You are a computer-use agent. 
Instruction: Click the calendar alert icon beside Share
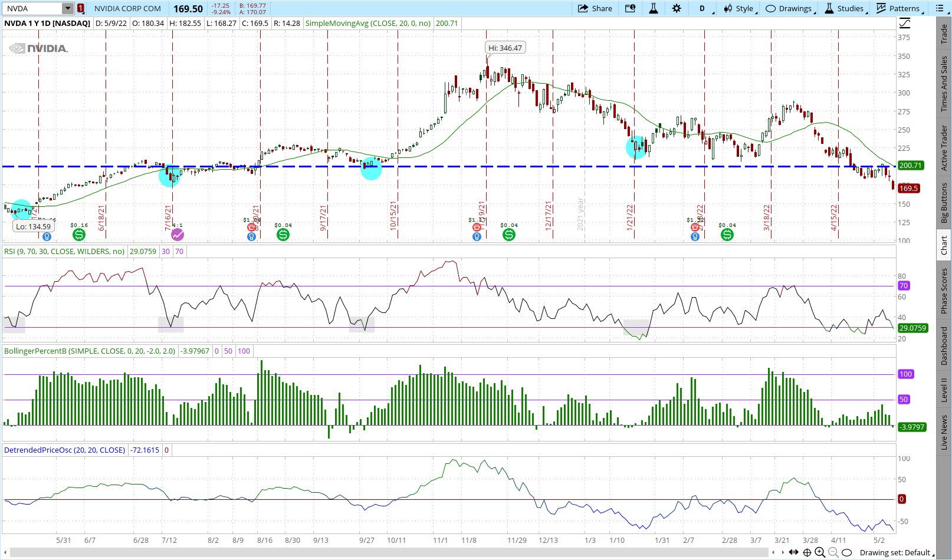click(x=631, y=8)
